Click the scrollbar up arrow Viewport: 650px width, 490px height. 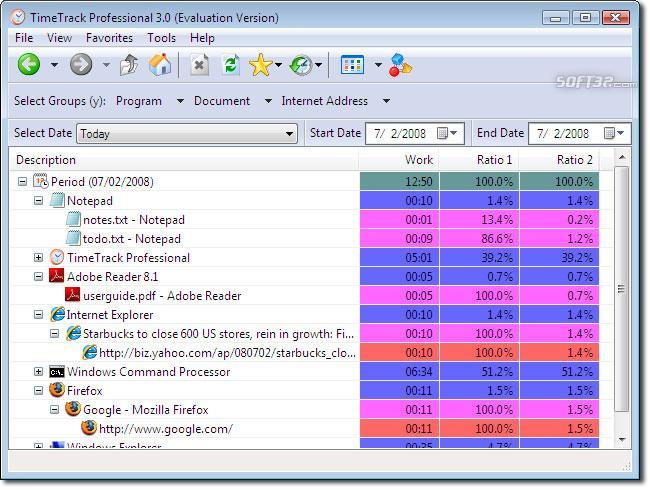pyautogui.click(x=622, y=158)
